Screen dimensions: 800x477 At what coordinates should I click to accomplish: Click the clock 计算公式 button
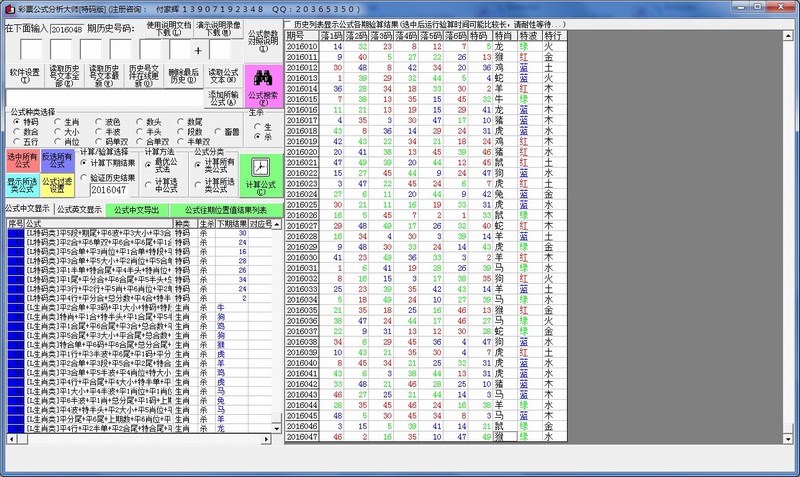click(260, 174)
